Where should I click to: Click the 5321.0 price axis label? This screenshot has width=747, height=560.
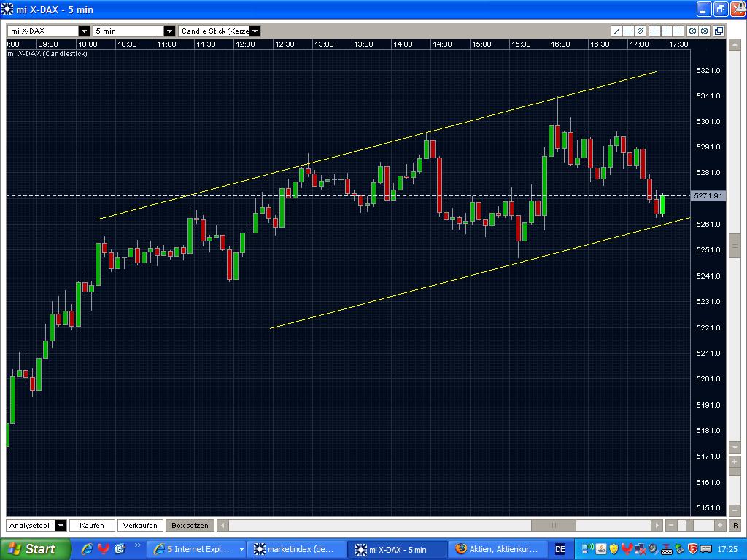click(708, 71)
